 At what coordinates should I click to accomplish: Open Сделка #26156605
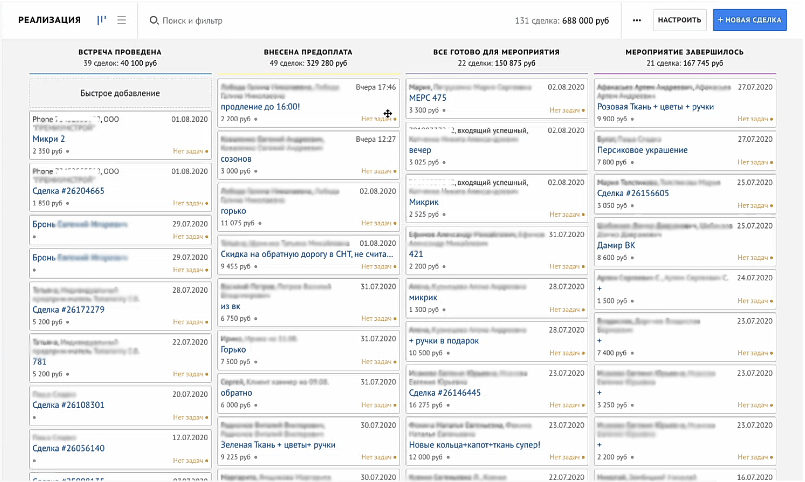tap(633, 194)
